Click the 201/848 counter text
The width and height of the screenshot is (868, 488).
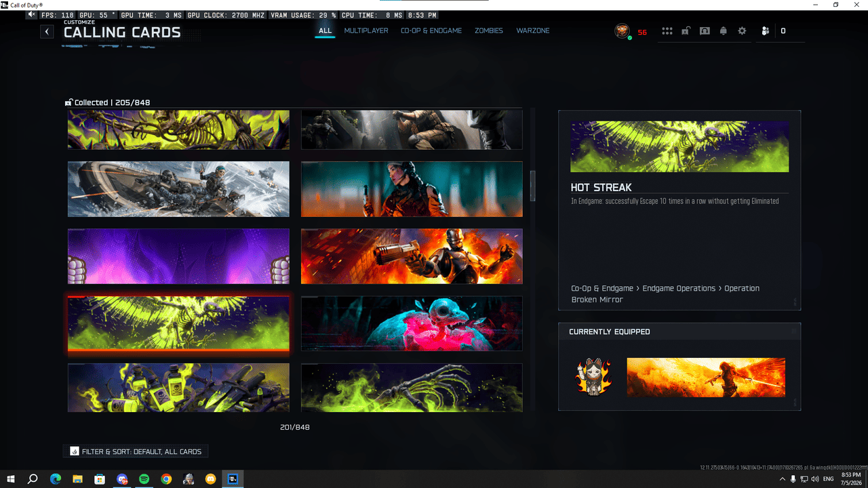(295, 428)
